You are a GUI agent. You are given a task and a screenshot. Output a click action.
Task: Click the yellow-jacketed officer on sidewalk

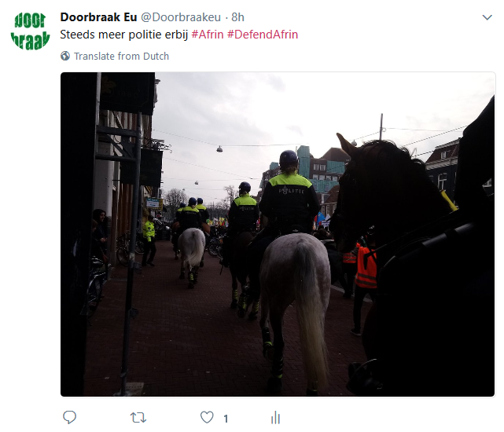pyautogui.click(x=149, y=241)
